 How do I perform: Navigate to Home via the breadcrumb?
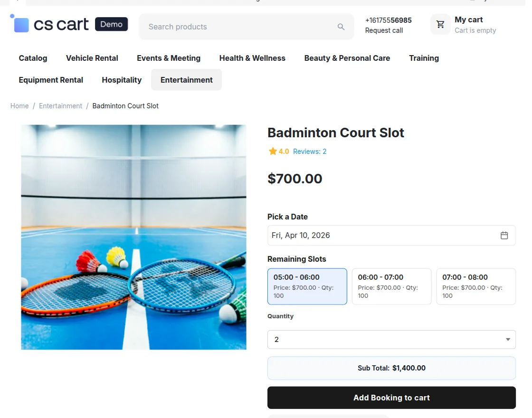pyautogui.click(x=19, y=105)
